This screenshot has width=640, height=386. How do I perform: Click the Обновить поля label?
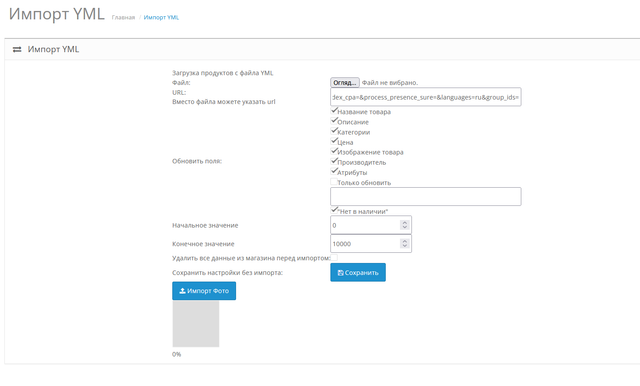point(197,161)
